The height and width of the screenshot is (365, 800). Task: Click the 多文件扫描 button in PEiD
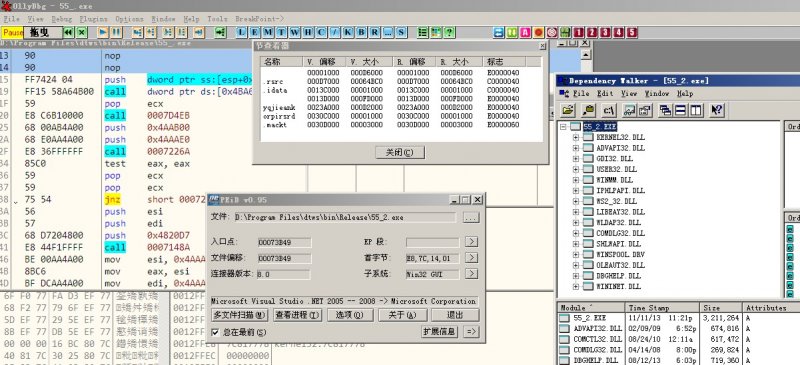(239, 315)
